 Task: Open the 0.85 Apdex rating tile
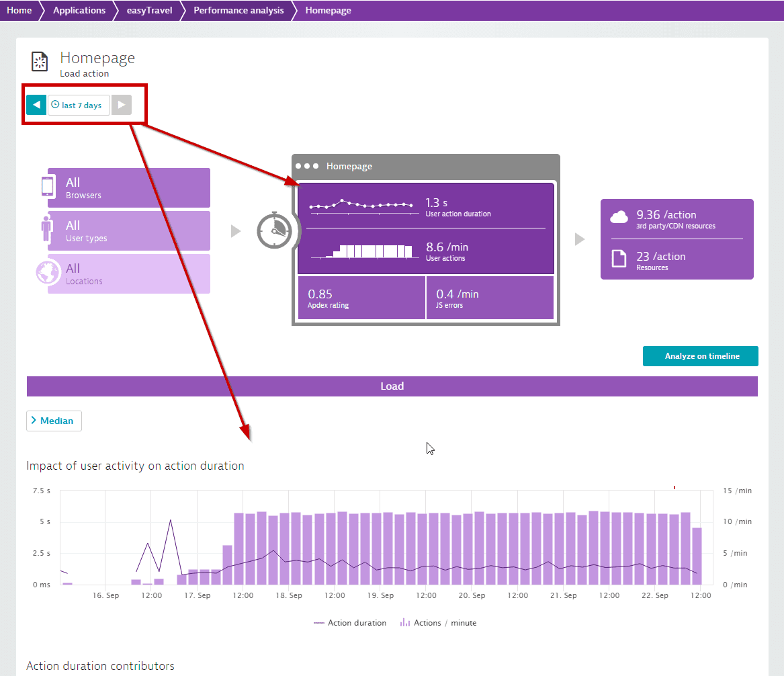click(361, 298)
